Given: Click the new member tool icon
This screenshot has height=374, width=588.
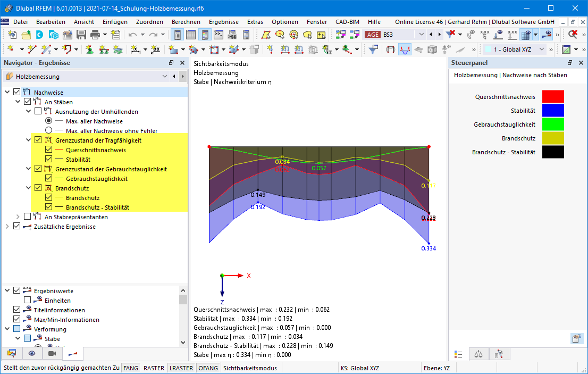Looking at the screenshot, I should point(46,49).
